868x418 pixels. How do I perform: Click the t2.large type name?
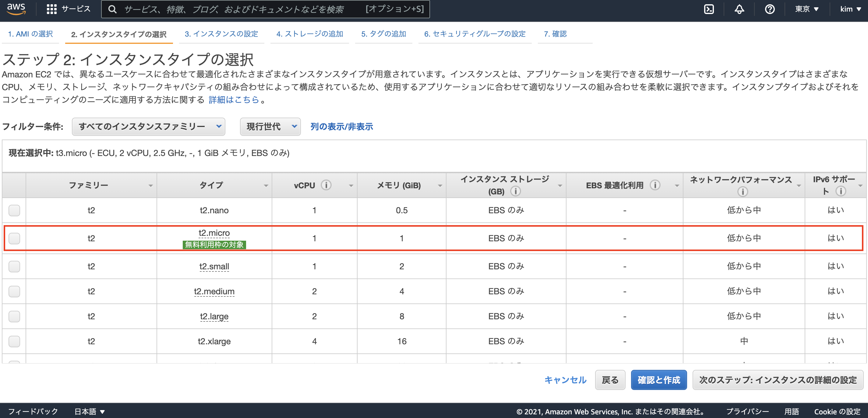(x=214, y=317)
